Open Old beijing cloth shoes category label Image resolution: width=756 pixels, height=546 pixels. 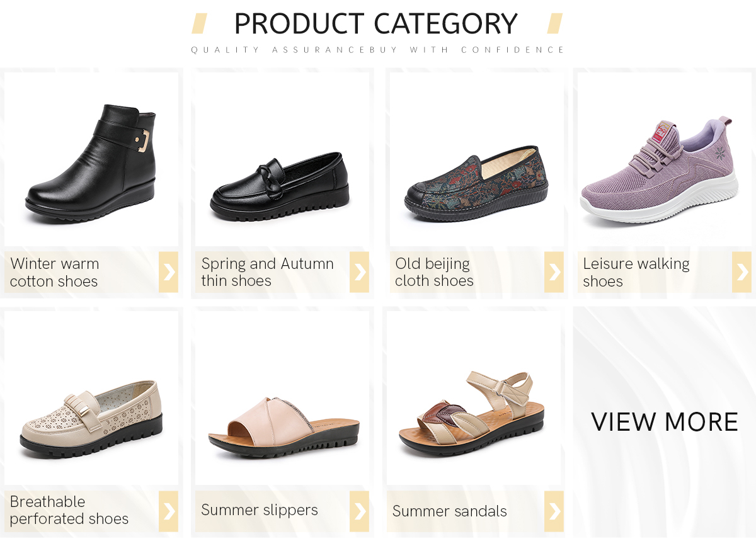434,272
